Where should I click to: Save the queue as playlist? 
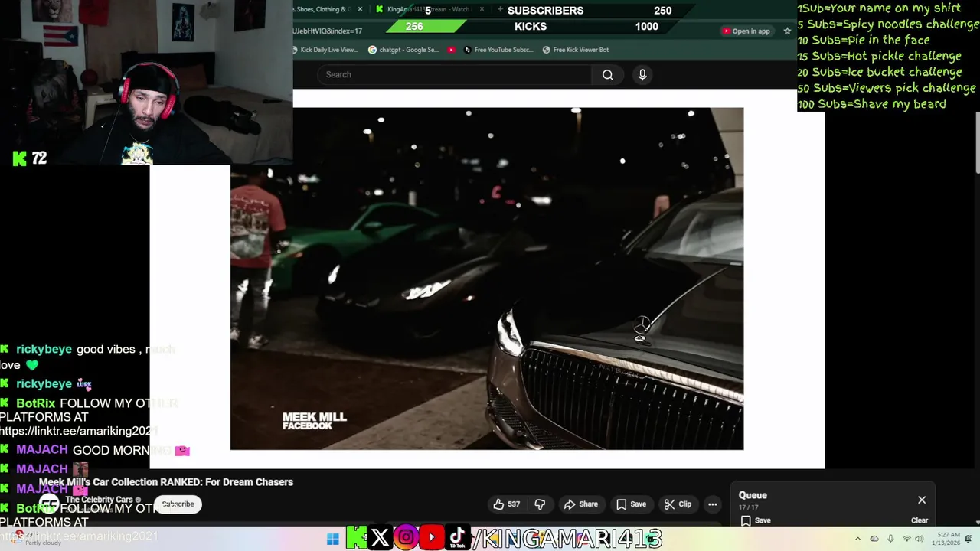[x=756, y=520]
